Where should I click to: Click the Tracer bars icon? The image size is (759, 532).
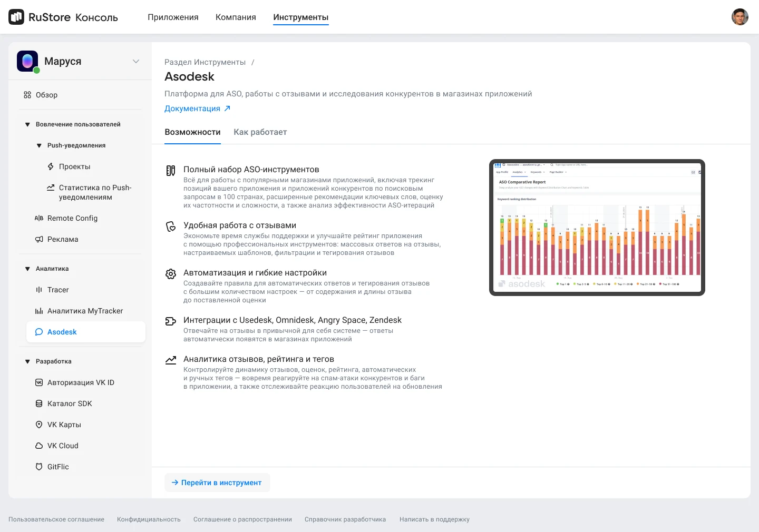click(39, 290)
